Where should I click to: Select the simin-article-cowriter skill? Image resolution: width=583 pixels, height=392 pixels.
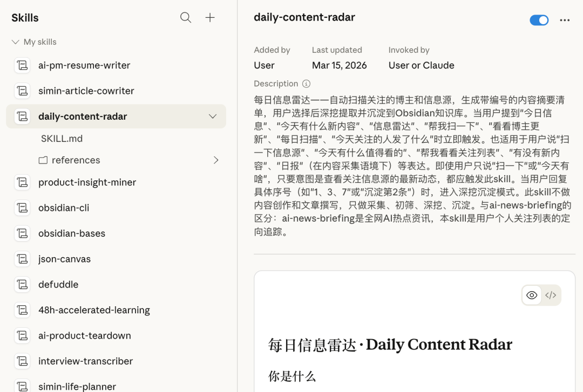(86, 91)
